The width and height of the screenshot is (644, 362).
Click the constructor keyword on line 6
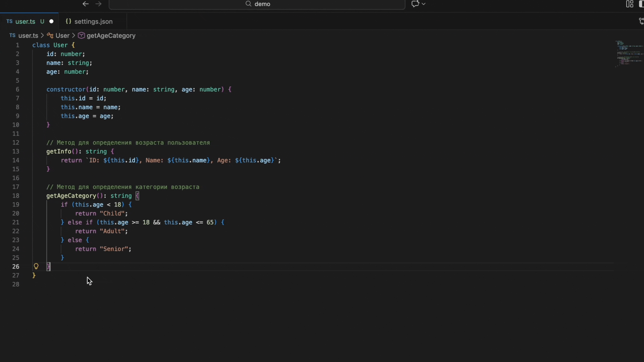tap(66, 89)
